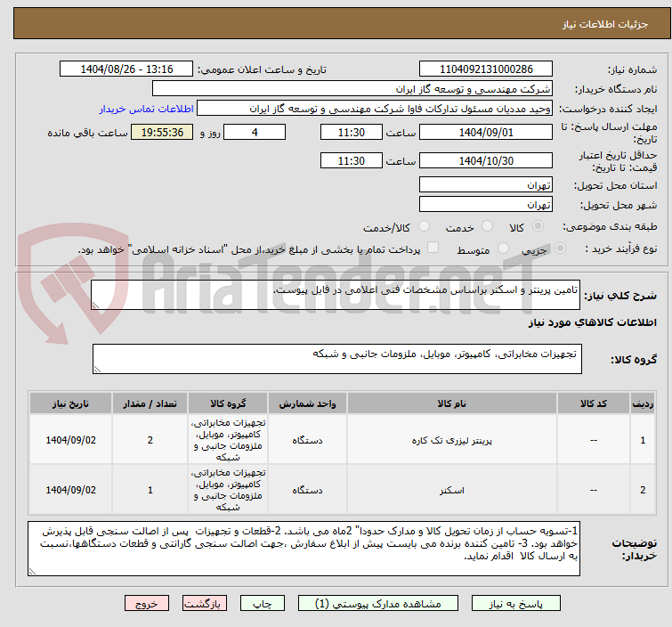The width and height of the screenshot is (672, 627).
Task: Click the price validity time 11:30 field
Action: pos(352,160)
